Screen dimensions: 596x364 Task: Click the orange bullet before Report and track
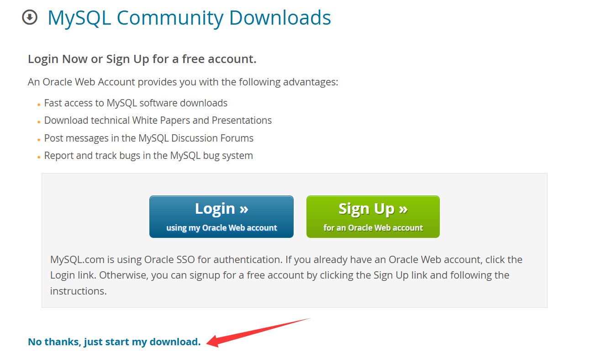(39, 157)
